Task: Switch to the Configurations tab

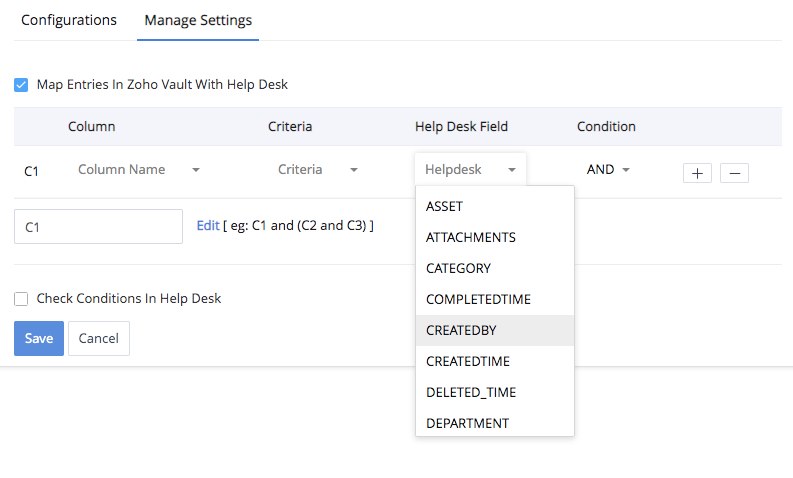Action: click(69, 20)
